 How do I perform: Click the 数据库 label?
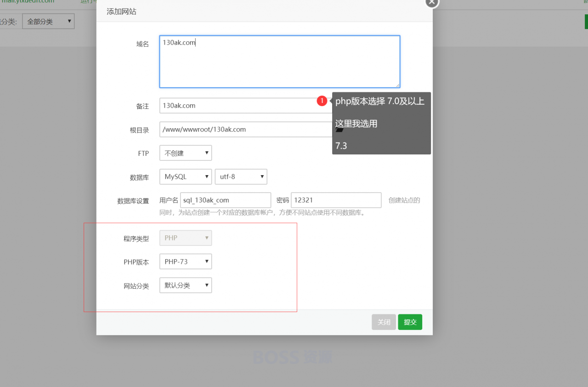tap(139, 177)
